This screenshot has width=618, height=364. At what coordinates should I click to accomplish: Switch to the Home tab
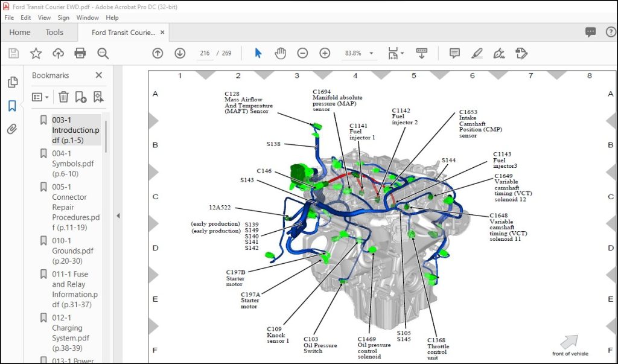[x=20, y=33]
